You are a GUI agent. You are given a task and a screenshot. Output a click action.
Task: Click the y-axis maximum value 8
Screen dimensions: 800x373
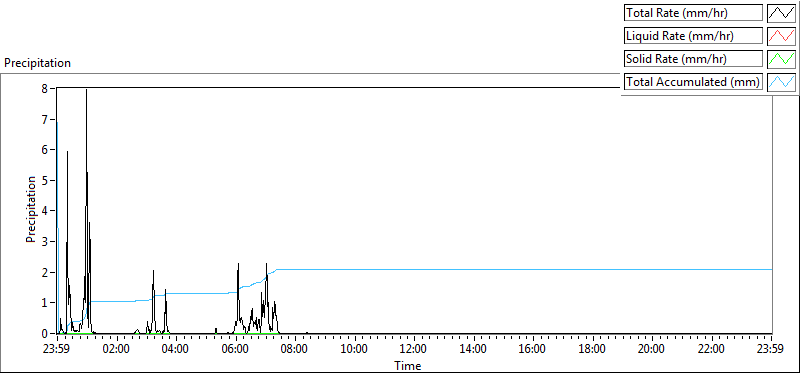[44, 88]
